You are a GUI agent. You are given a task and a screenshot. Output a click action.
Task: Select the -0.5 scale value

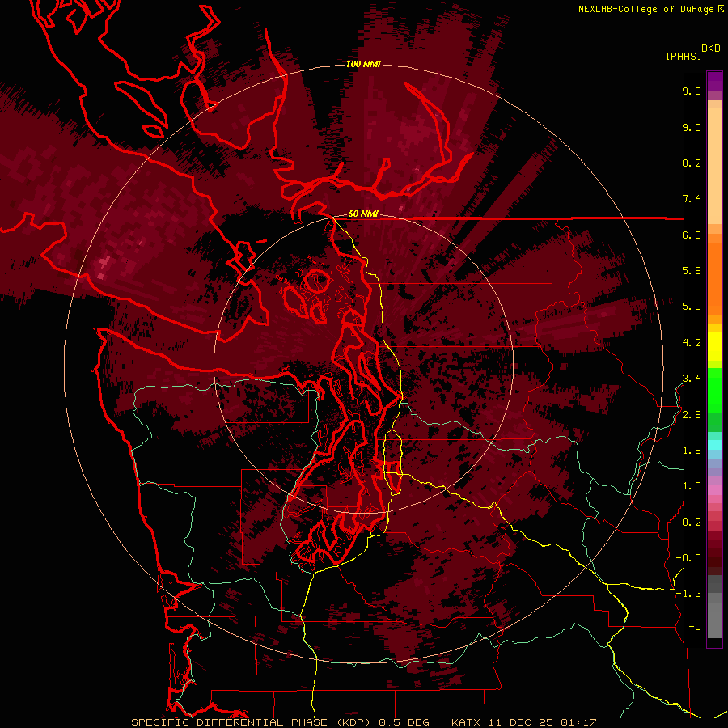pos(688,558)
